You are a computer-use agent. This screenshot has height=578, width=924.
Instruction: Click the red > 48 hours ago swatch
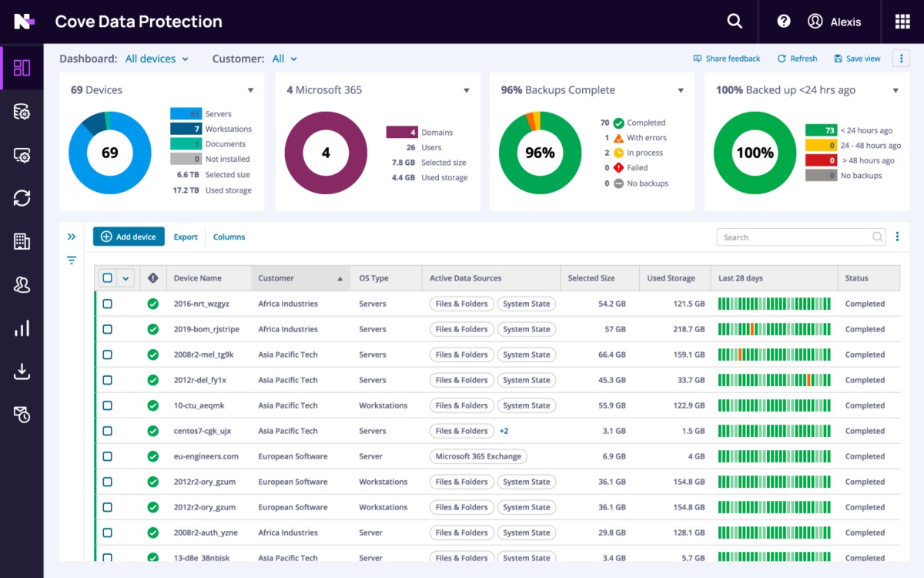pyautogui.click(x=821, y=160)
